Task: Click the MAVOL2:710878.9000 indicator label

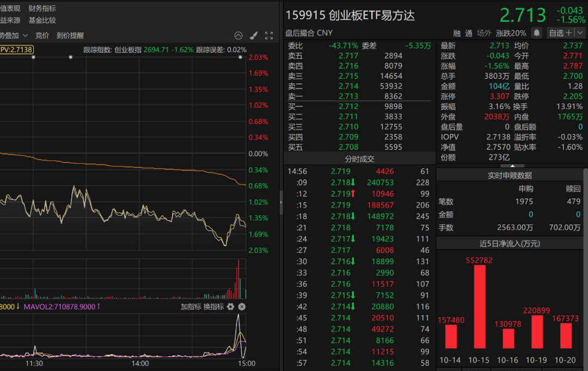Action: [62, 307]
